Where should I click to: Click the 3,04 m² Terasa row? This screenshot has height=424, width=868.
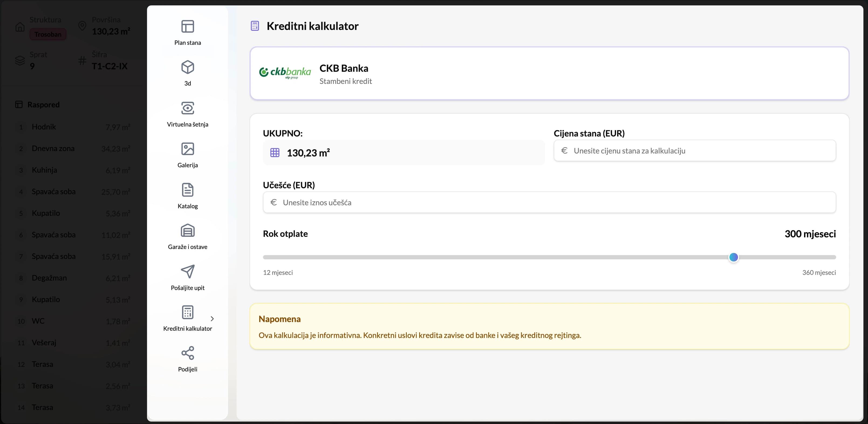[73, 364]
